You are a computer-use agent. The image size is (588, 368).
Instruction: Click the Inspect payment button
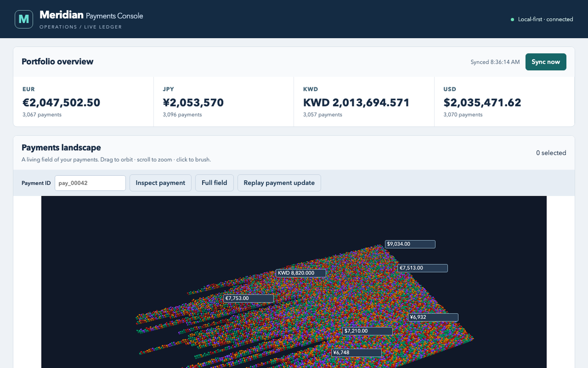(x=160, y=183)
